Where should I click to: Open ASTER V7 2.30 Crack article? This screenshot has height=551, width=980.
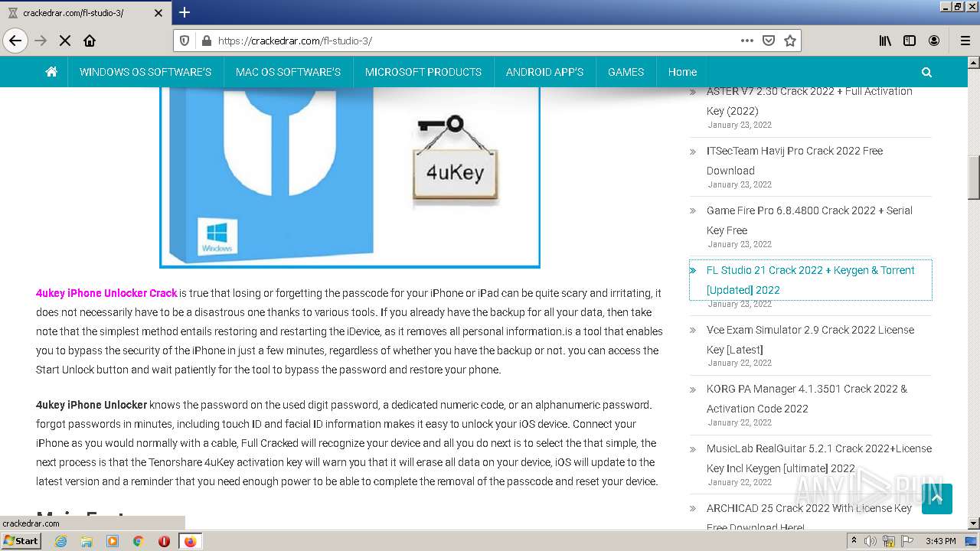click(809, 101)
